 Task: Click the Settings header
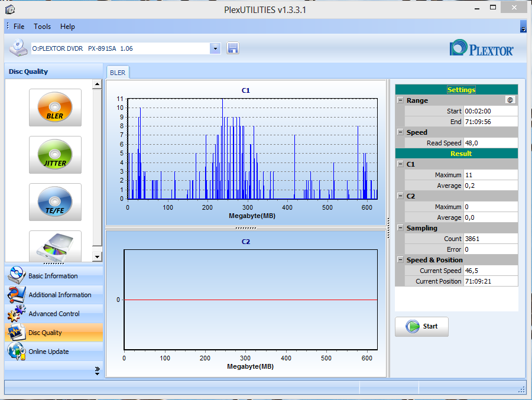click(456, 90)
